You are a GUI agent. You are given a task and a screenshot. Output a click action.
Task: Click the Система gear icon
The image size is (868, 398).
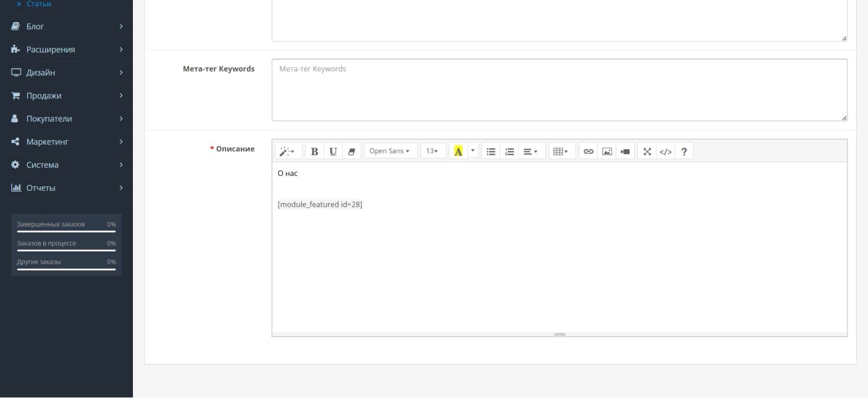pos(15,165)
